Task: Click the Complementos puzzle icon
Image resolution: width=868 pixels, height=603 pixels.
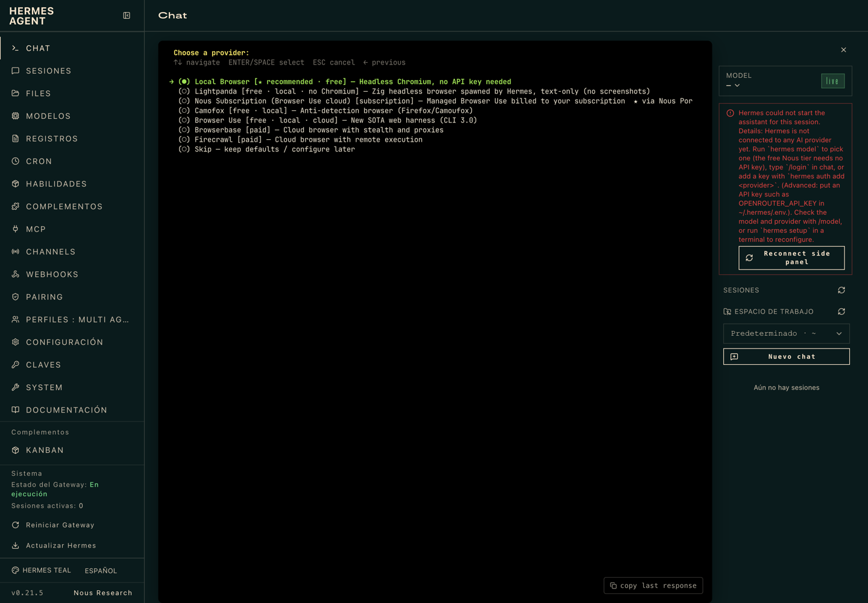Action: (16, 207)
